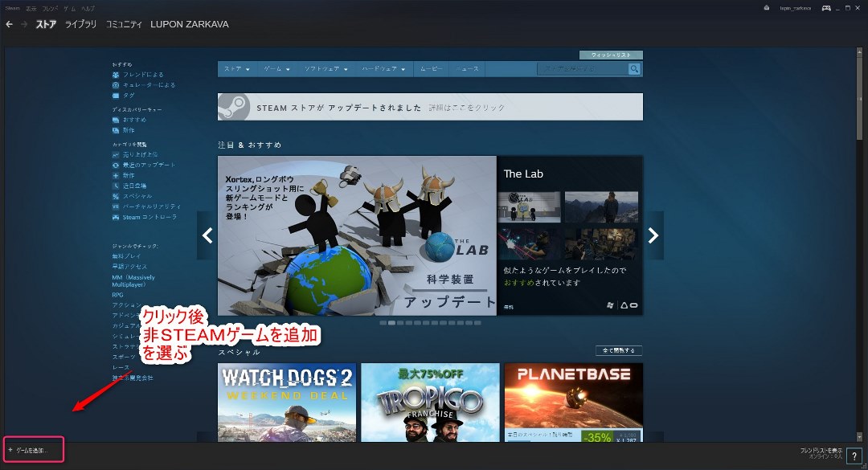This screenshot has height=470, width=868.
Task: Open the LUPON ZARKAVA profile tab
Action: [190, 24]
